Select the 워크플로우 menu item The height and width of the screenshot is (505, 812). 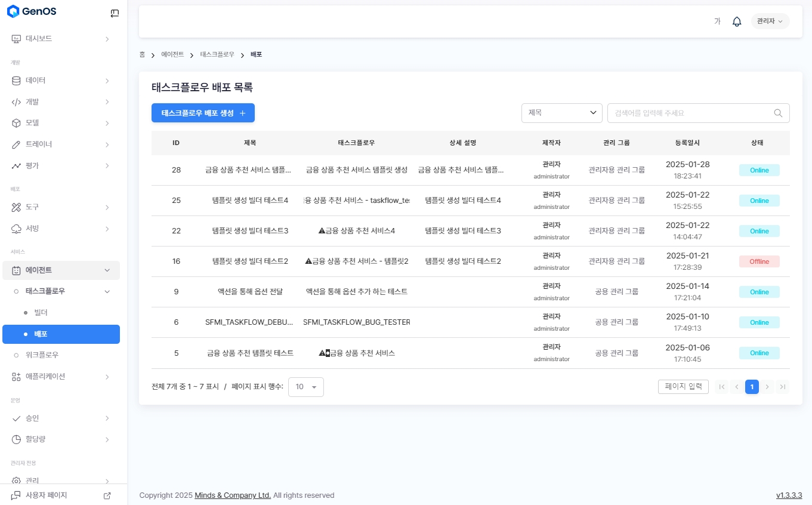coord(42,355)
